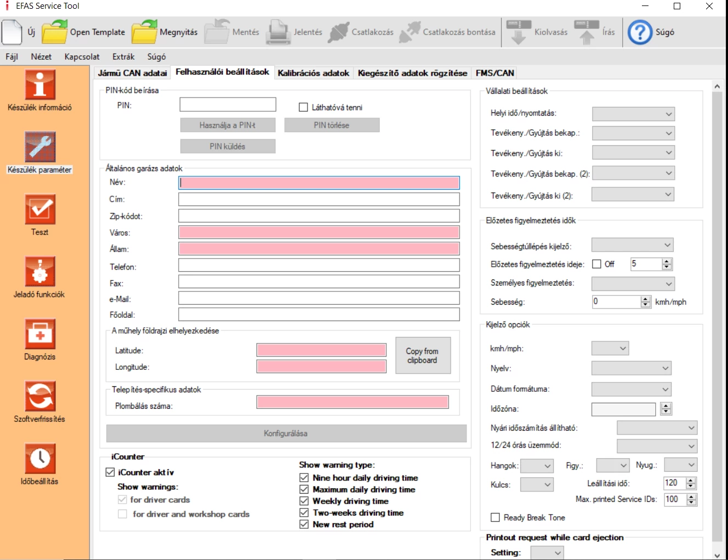Open the Tevékeny./Gyújtás ki dropdown
Viewport: 728px width, 560px height.
pos(633,153)
